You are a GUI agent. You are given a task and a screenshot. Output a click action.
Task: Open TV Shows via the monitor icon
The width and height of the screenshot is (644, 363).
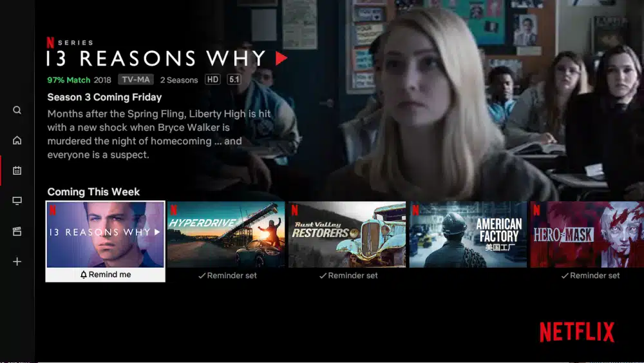[x=17, y=201]
